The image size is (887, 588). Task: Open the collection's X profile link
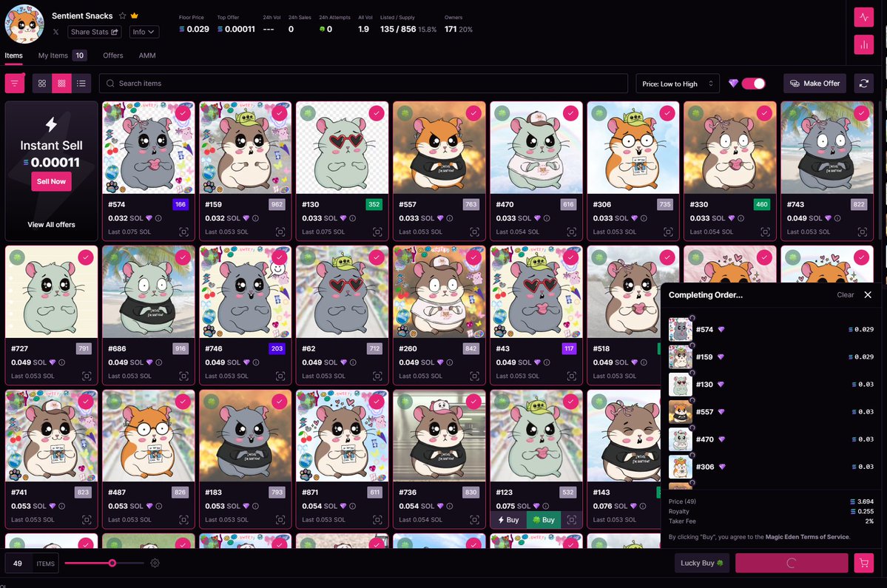click(56, 33)
